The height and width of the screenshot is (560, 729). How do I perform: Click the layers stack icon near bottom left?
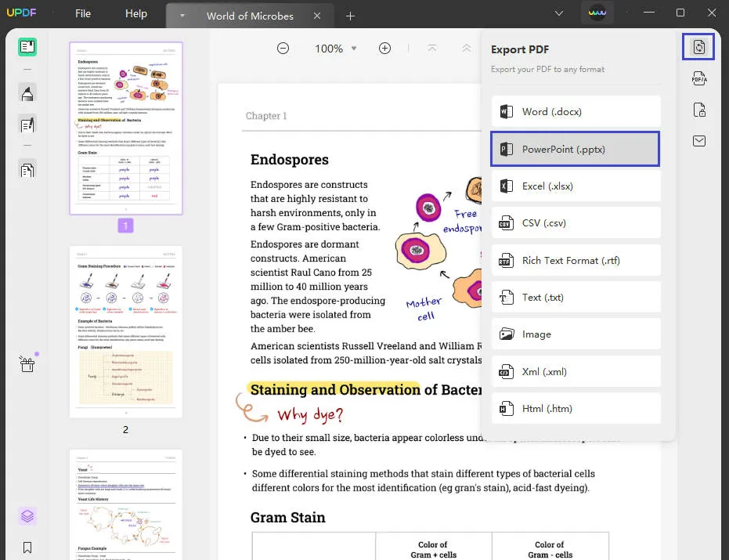pyautogui.click(x=26, y=516)
